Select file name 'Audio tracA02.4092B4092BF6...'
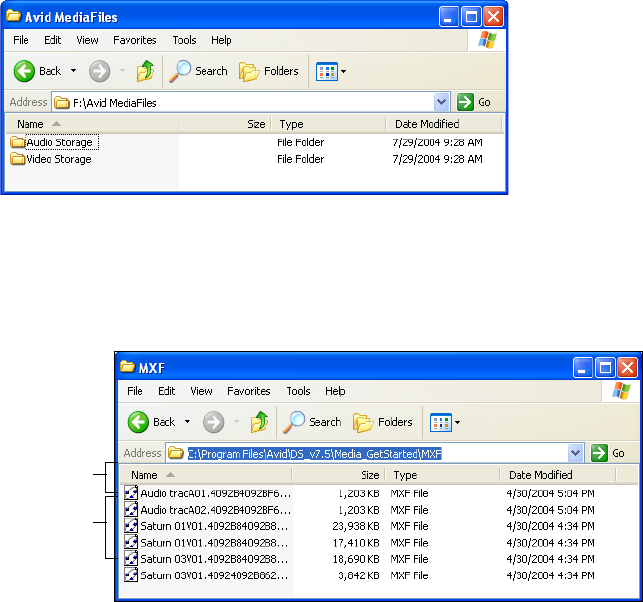 tap(216, 510)
